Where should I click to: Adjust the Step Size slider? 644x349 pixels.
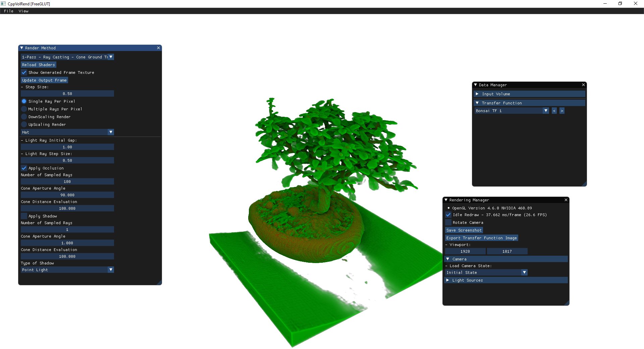coord(67,93)
